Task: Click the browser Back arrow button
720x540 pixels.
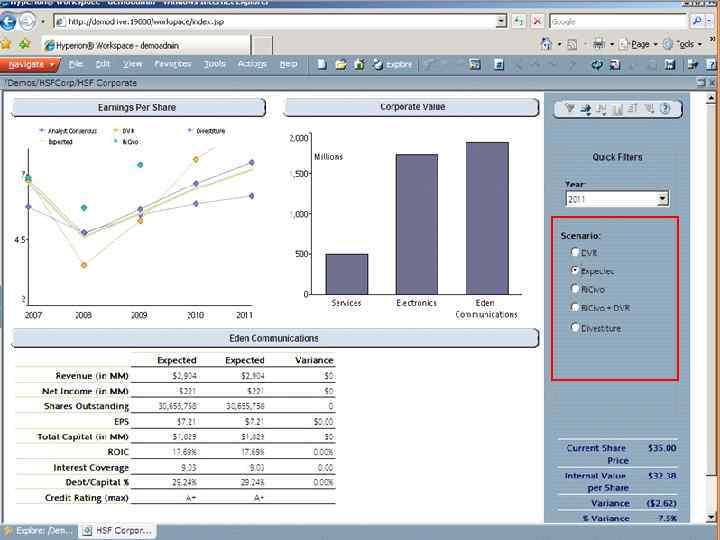Action: point(7,22)
